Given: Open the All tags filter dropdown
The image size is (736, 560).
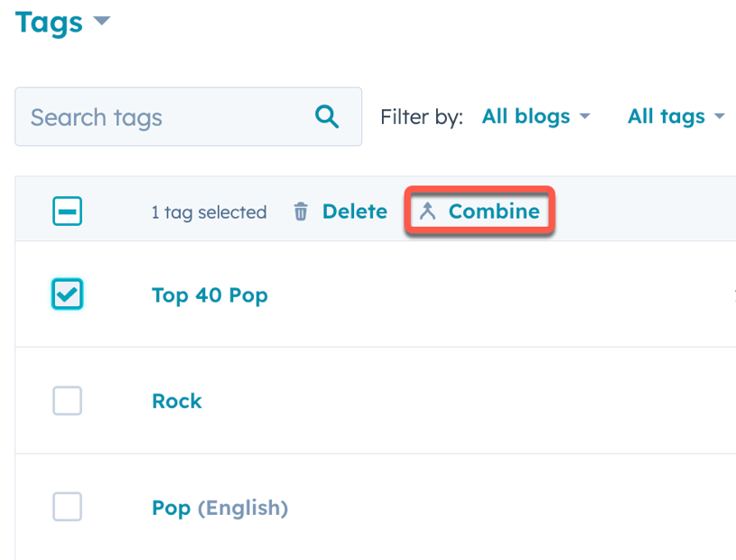Looking at the screenshot, I should tap(666, 116).
